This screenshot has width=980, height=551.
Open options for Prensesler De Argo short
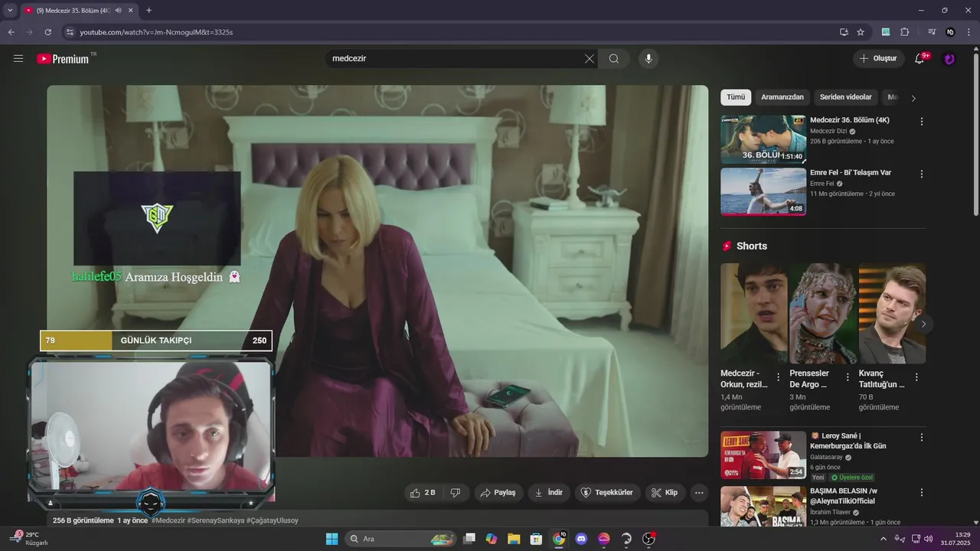click(x=848, y=377)
